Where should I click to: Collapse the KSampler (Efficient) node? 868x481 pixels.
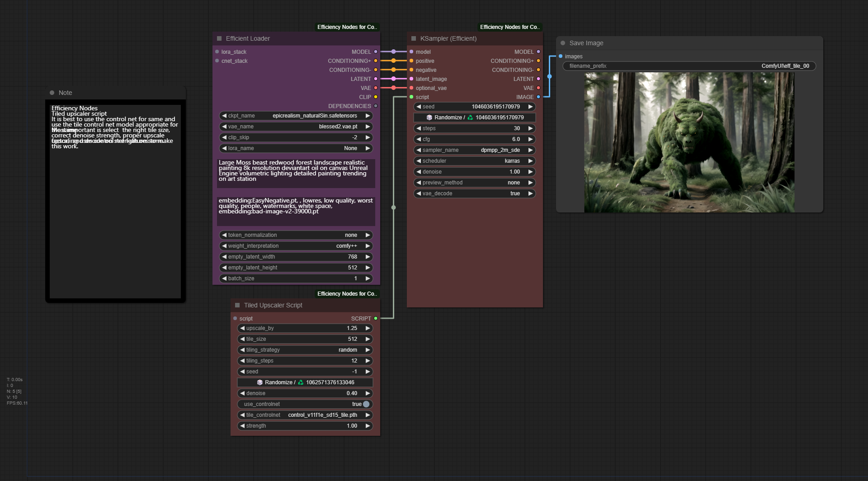tap(414, 39)
